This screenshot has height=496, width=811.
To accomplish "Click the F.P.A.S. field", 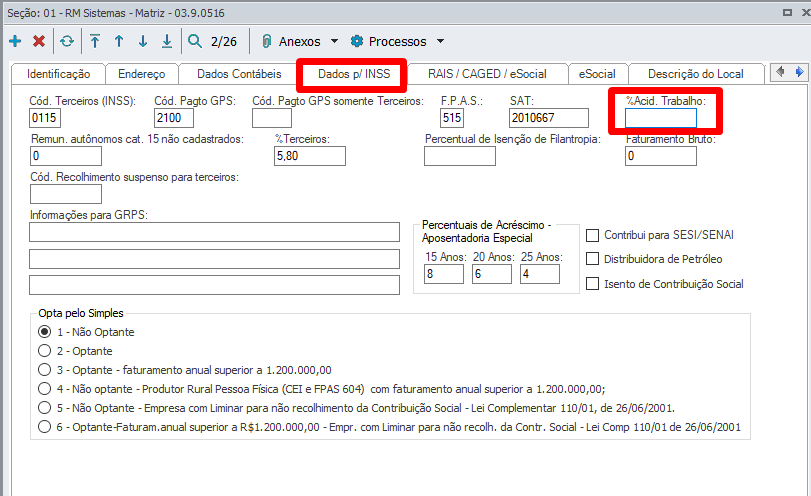I will 452,118.
